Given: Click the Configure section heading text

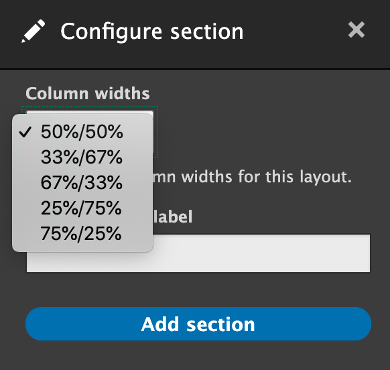Looking at the screenshot, I should point(152,32).
